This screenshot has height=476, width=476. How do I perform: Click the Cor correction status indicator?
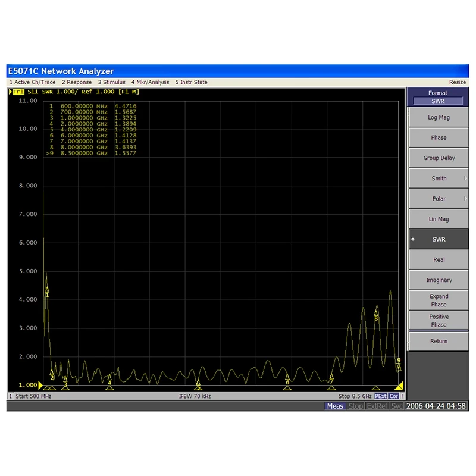coord(393,396)
